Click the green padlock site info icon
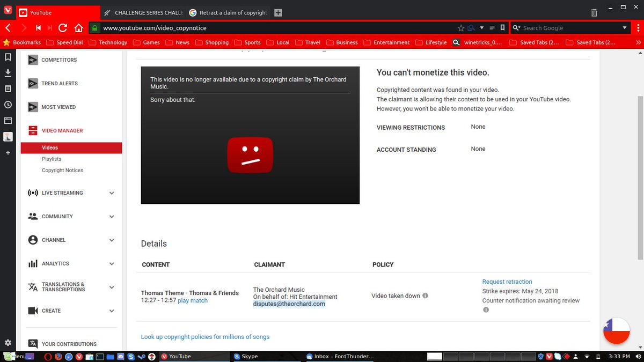The width and height of the screenshot is (644, 362). tap(94, 28)
